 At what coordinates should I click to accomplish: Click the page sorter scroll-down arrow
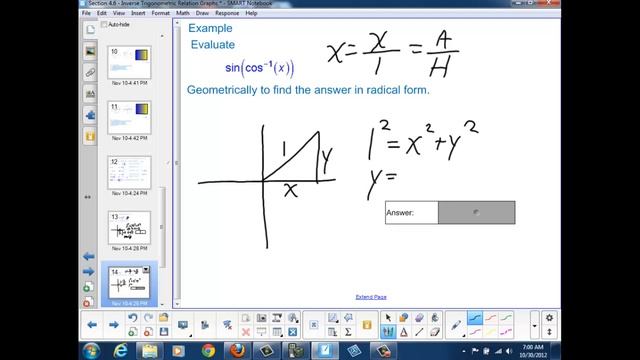click(162, 304)
